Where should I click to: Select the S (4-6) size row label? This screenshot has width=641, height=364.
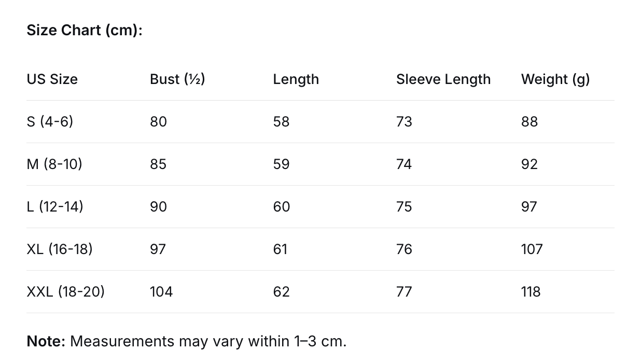50,122
